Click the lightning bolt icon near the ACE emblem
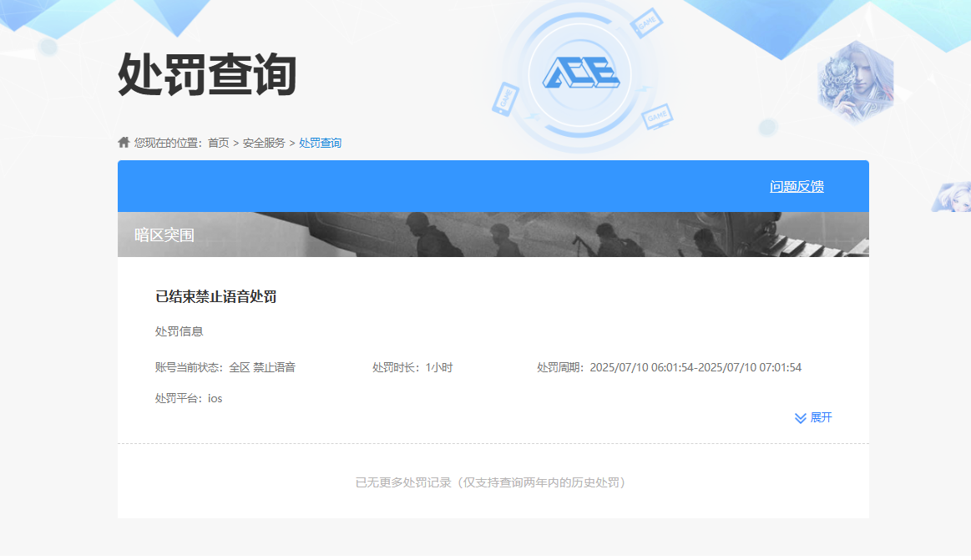Viewport: 971px width, 560px height. (x=645, y=89)
